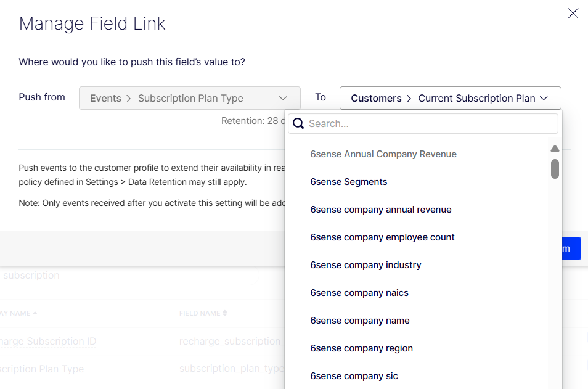Click the scrollbar up arrow
Viewport: 588px width, 389px height.
pos(555,149)
